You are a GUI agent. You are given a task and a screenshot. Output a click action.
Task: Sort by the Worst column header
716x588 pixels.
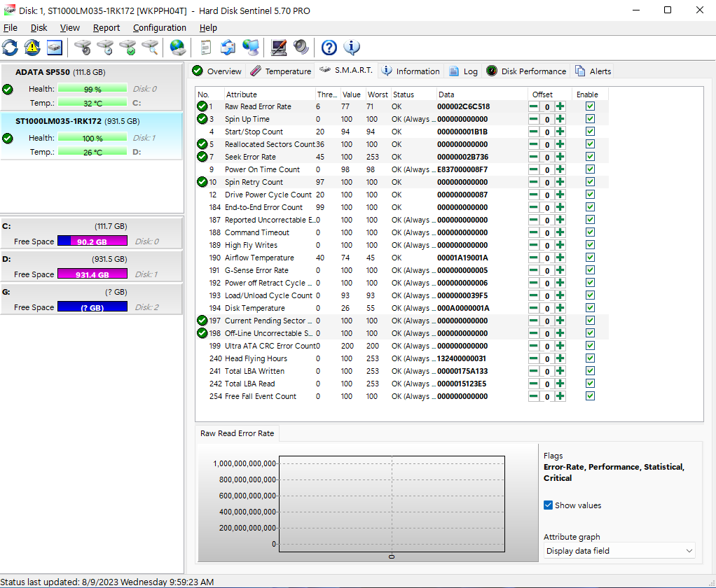tap(378, 94)
